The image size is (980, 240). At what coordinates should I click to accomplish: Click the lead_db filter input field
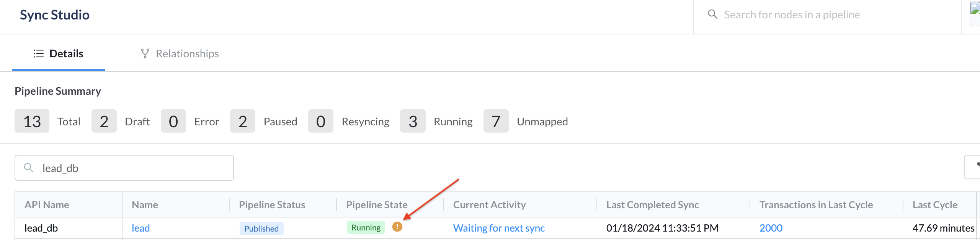[x=124, y=168]
